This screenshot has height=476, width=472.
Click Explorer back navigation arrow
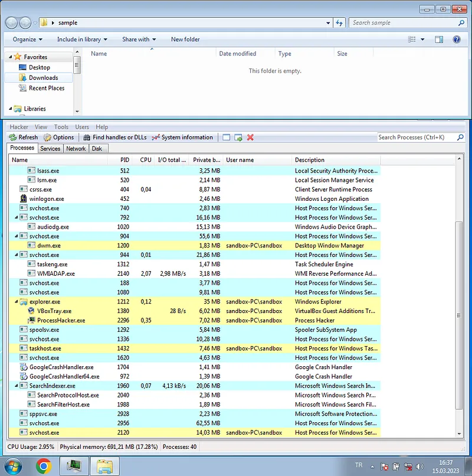pyautogui.click(x=12, y=23)
